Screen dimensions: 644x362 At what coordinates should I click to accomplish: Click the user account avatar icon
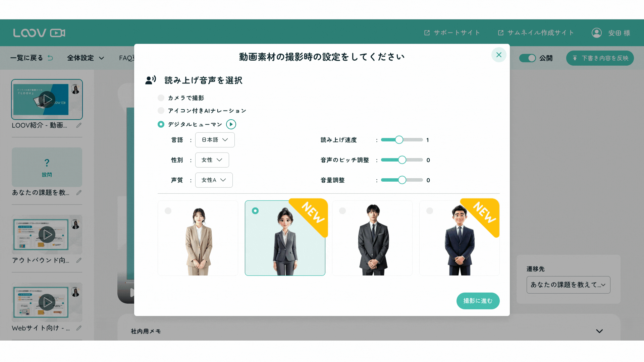[x=596, y=33]
